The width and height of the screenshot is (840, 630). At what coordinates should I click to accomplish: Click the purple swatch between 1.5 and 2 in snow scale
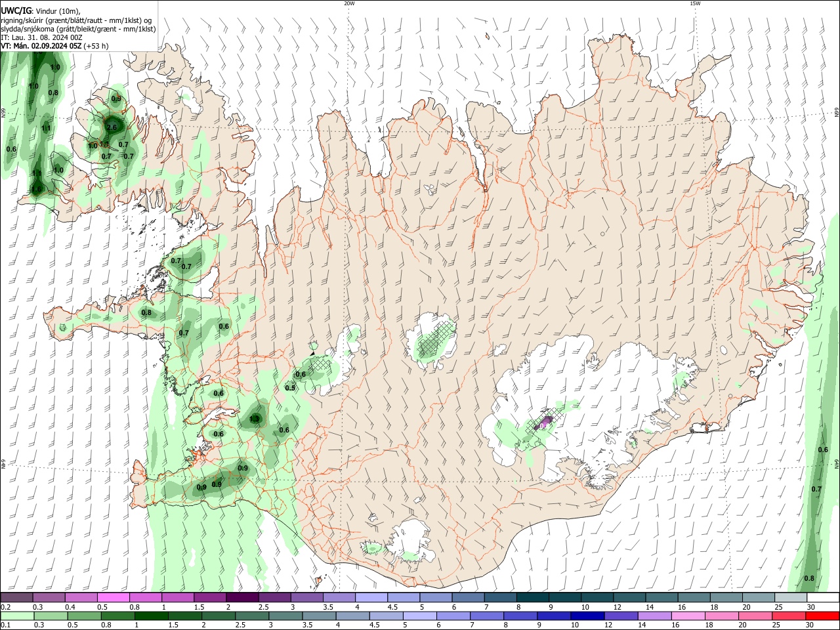point(210,597)
